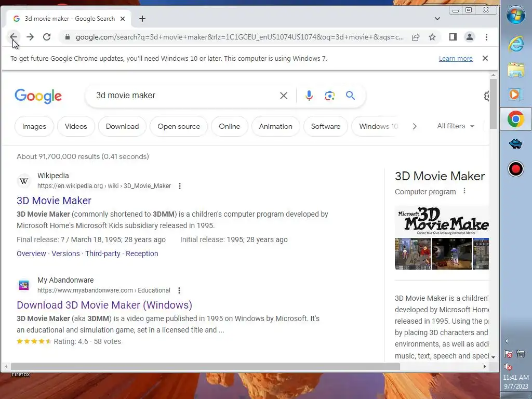Open Learn more link in update bar

[x=456, y=58]
